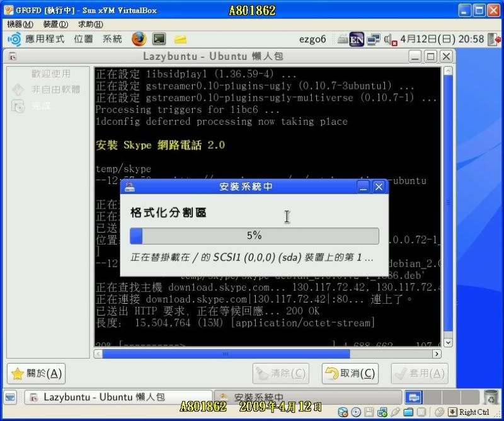Viewport: 504px width, 421px height.
Task: Click the 5% format progress bar
Action: pos(255,236)
